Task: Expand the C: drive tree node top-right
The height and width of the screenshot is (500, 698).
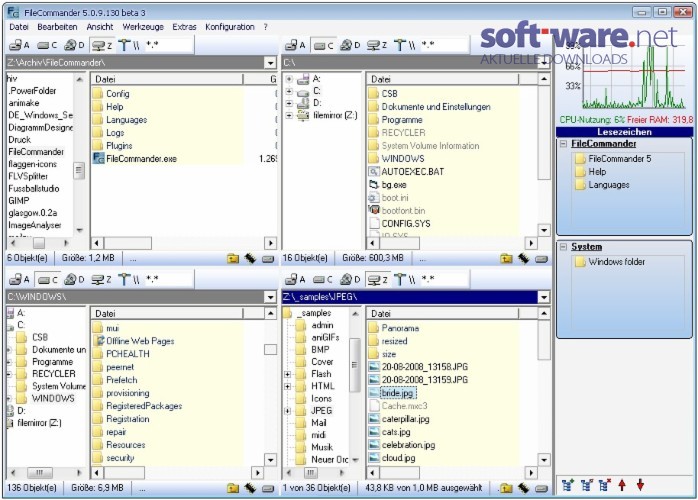Action: (x=289, y=91)
